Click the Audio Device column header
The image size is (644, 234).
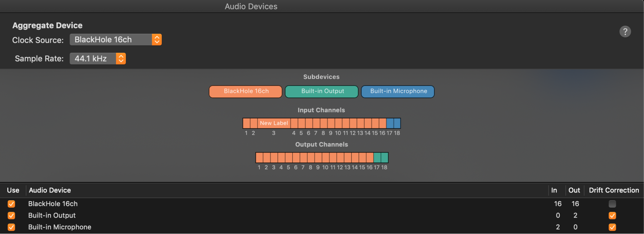[x=50, y=190]
